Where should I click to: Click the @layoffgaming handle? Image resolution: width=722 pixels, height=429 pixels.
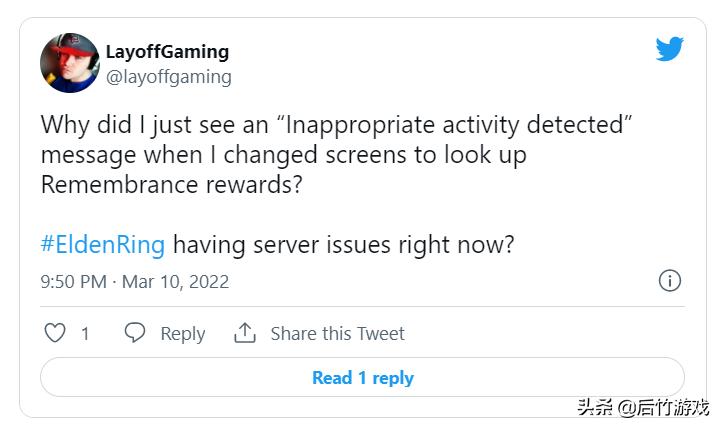pyautogui.click(x=168, y=76)
